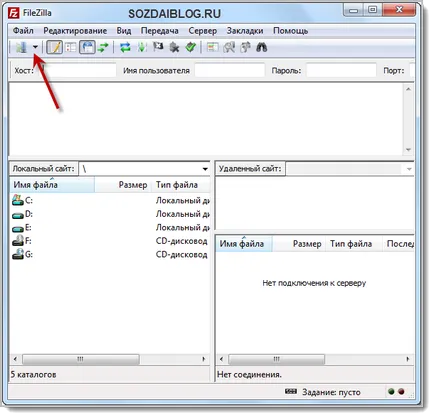
Task: Click the message log scroll down arrow
Action: tap(408, 150)
